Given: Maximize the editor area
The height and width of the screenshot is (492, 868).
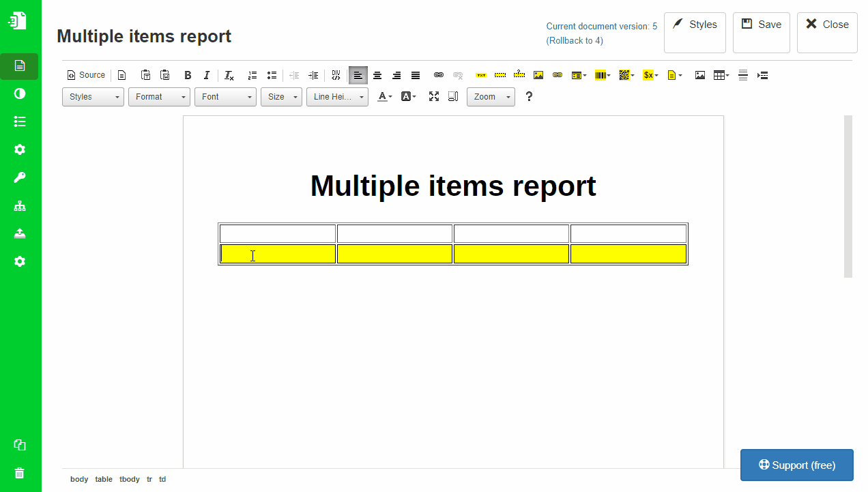Looking at the screenshot, I should [433, 97].
